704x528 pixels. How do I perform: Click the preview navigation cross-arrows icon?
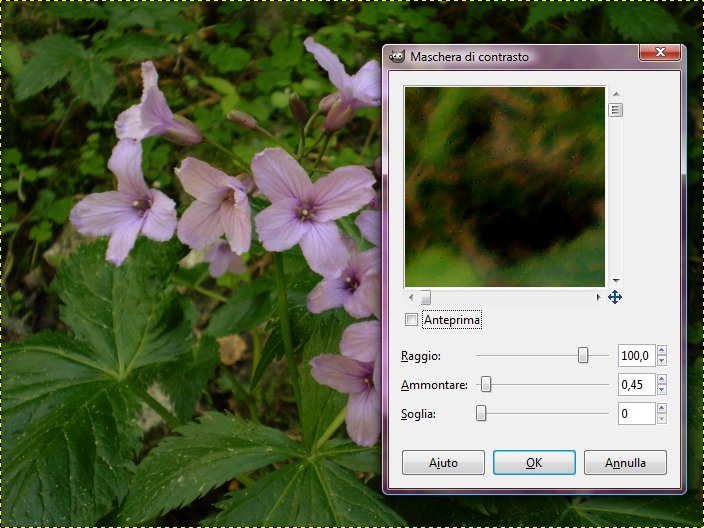pyautogui.click(x=615, y=297)
